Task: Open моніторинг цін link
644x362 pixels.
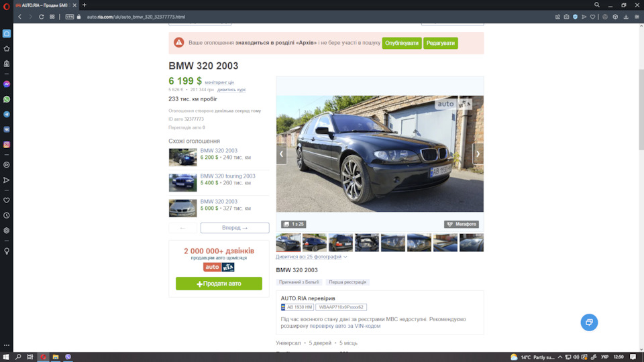Action: point(219,82)
